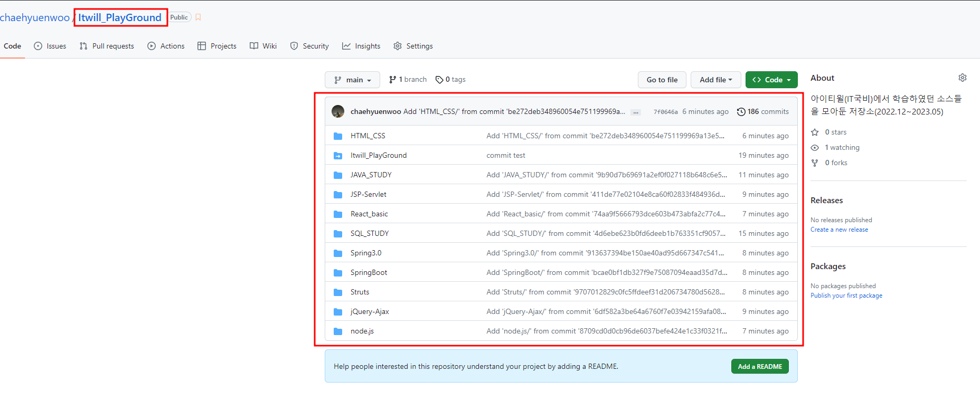Open the HTML_CSS folder name link
980x400 pixels.
coord(368,136)
